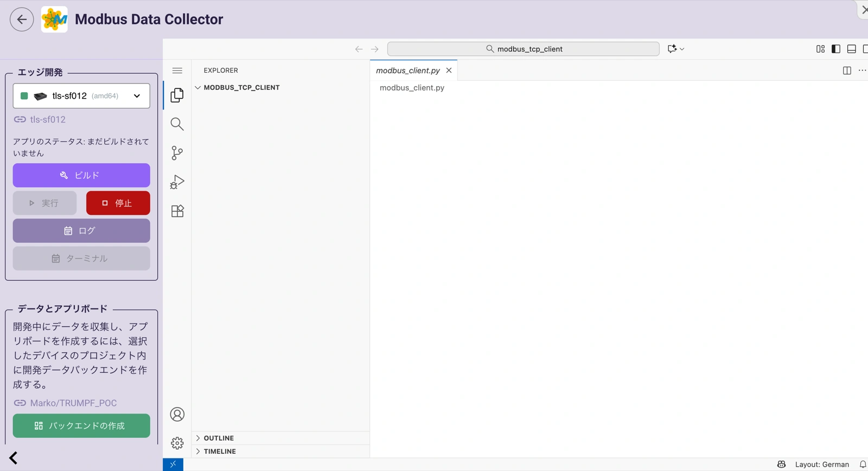Click the modbus_client.py breadcrumb

(412, 88)
